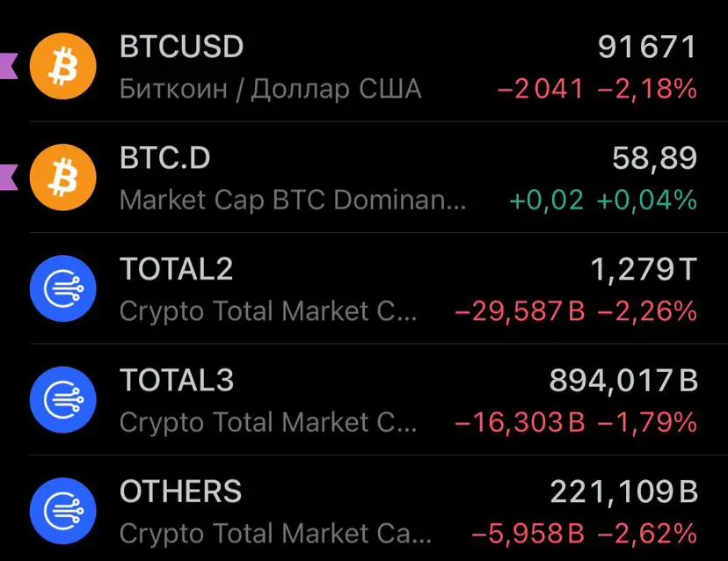Tap the blue TOTAL3 index icon

click(x=62, y=401)
